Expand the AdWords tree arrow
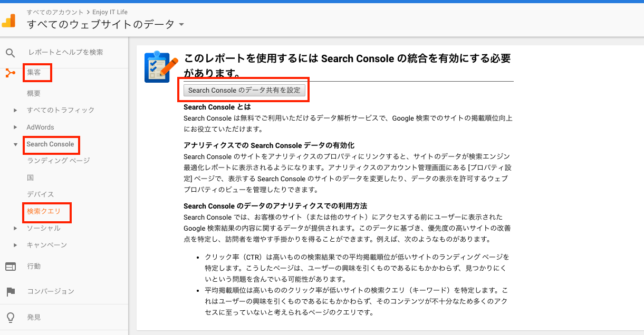The height and width of the screenshot is (335, 644). coord(16,127)
